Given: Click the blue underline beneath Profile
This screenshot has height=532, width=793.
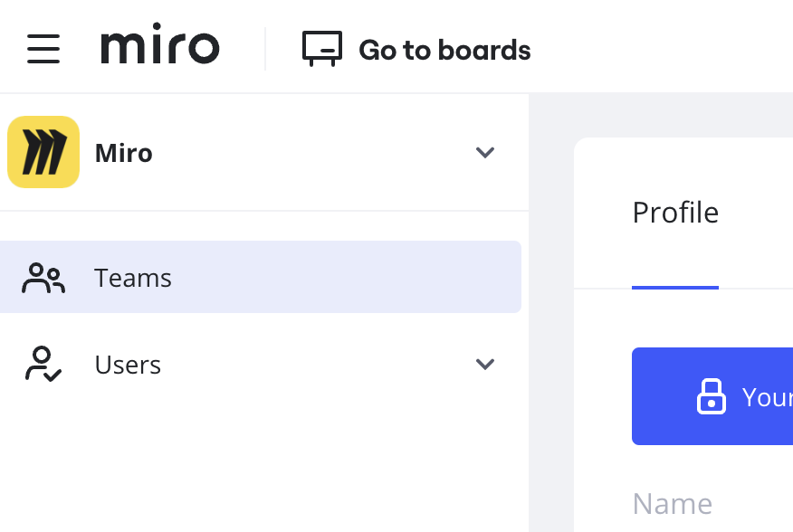Looking at the screenshot, I should (x=675, y=287).
